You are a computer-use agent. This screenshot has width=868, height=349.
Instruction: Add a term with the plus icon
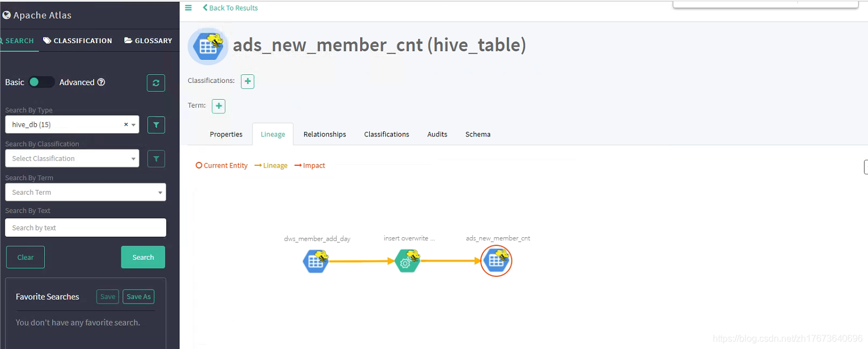pos(219,106)
